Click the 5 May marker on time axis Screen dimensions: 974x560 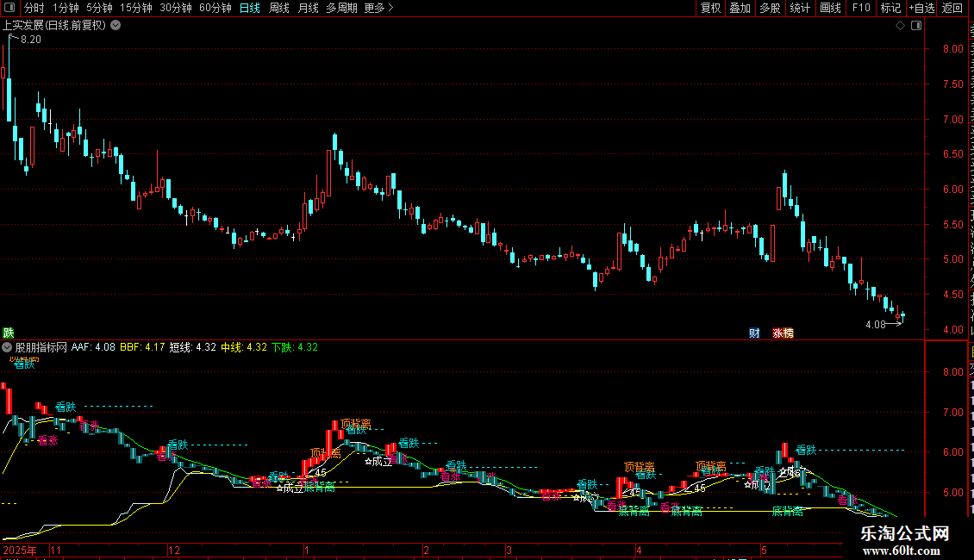[x=764, y=550]
